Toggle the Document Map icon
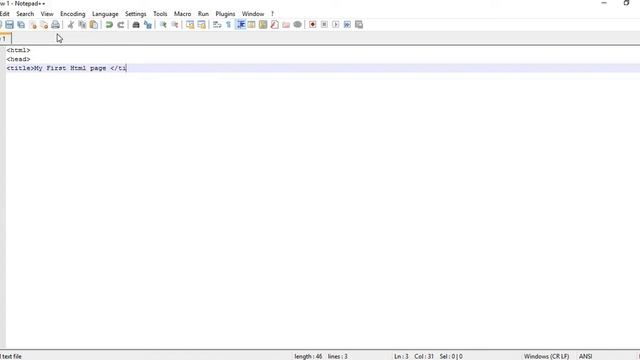Screen dimensions: 640x360 coord(263,24)
